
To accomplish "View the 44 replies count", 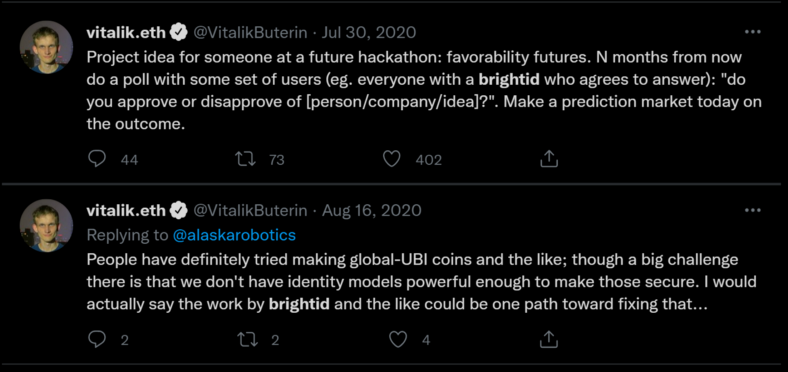I will point(130,160).
